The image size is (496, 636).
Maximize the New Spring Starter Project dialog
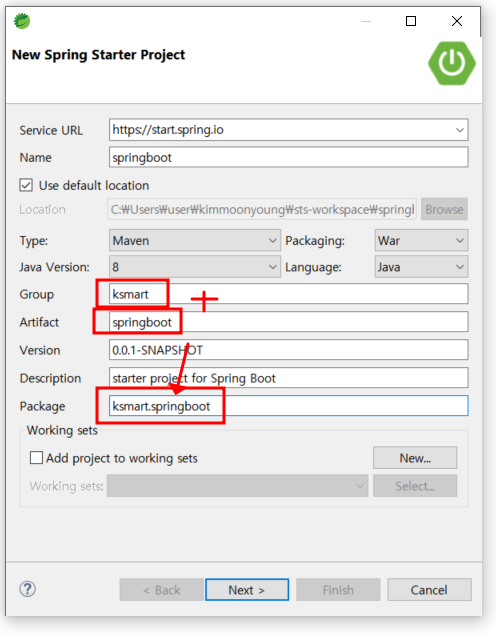pyautogui.click(x=411, y=21)
